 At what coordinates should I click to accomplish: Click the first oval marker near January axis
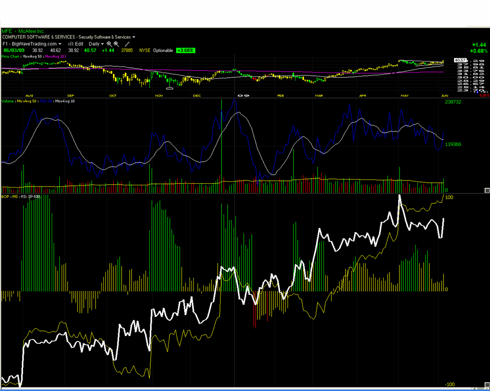240,95
